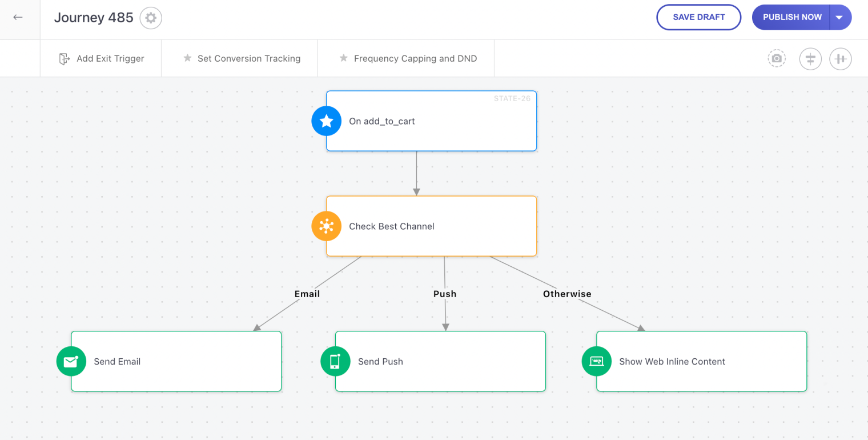Click the vertical align layout icon
The image size is (868, 440).
[810, 59]
